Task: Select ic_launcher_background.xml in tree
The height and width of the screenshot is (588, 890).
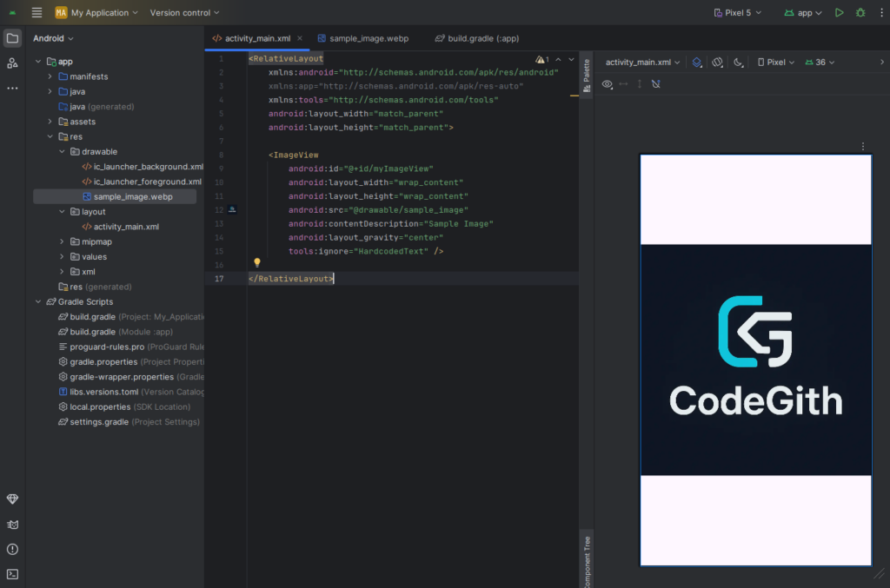Action: [x=143, y=167]
